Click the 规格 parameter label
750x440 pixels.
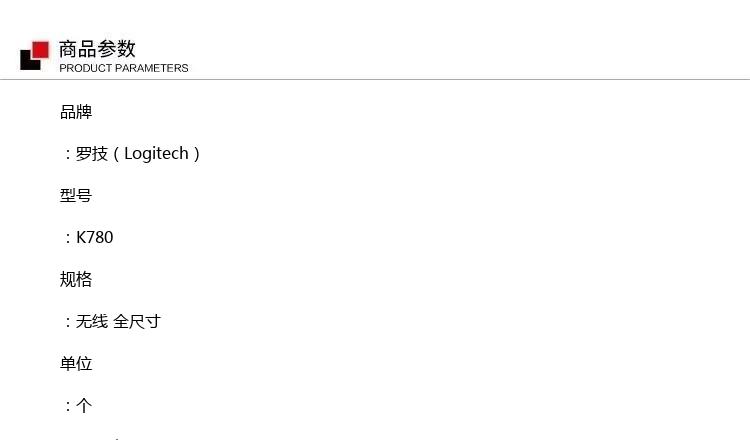(x=76, y=279)
